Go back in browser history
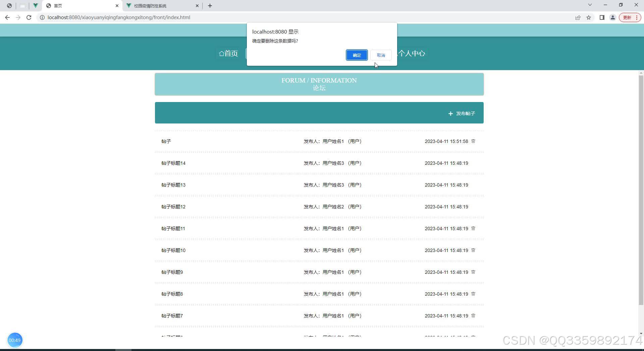Image resolution: width=644 pixels, height=351 pixels. pyautogui.click(x=7, y=17)
